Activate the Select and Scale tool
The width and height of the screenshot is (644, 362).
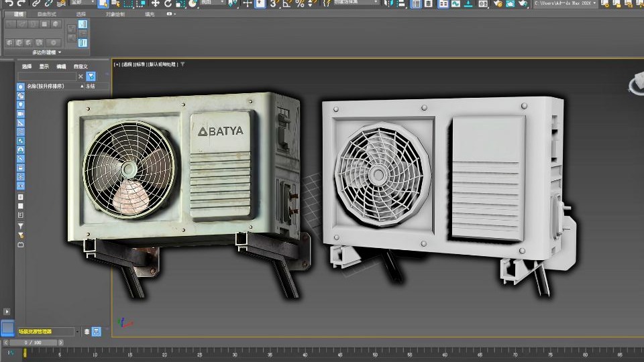pos(180,3)
